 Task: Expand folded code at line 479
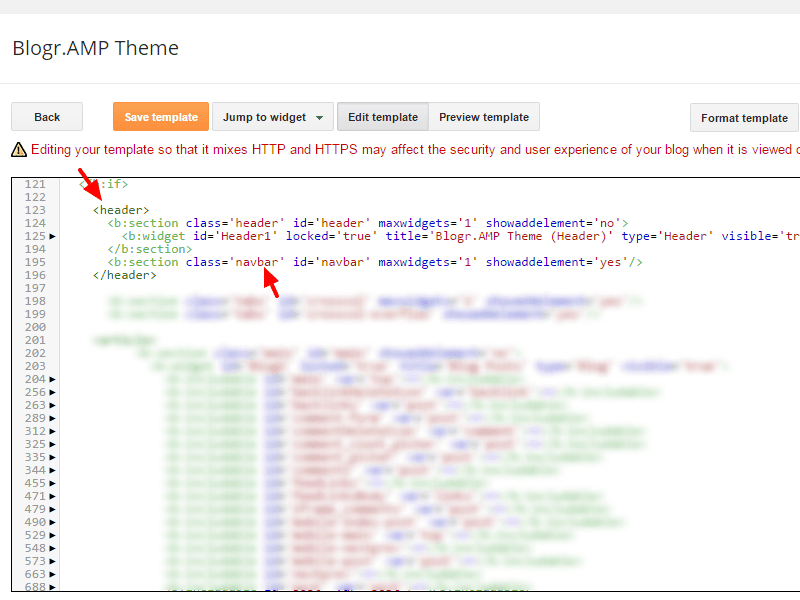click(53, 509)
